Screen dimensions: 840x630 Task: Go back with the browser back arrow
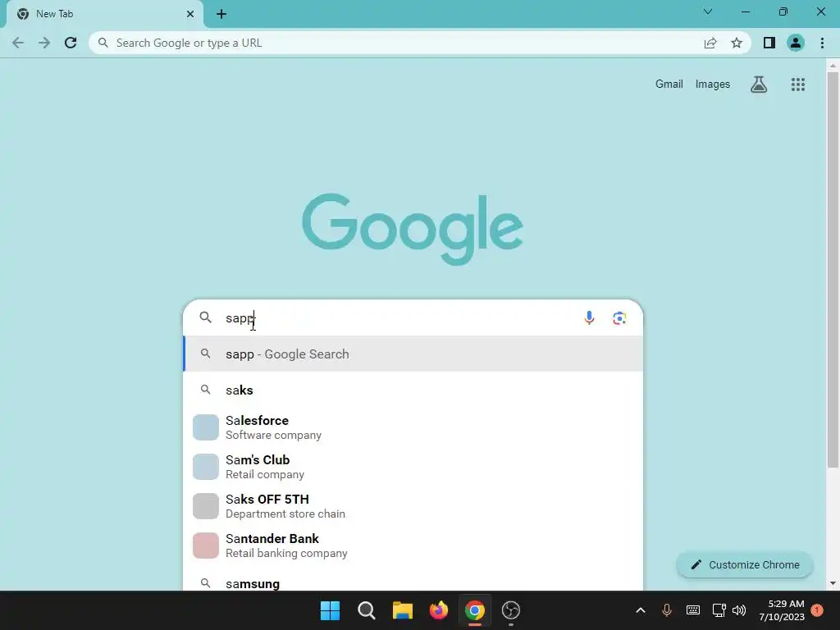tap(18, 43)
